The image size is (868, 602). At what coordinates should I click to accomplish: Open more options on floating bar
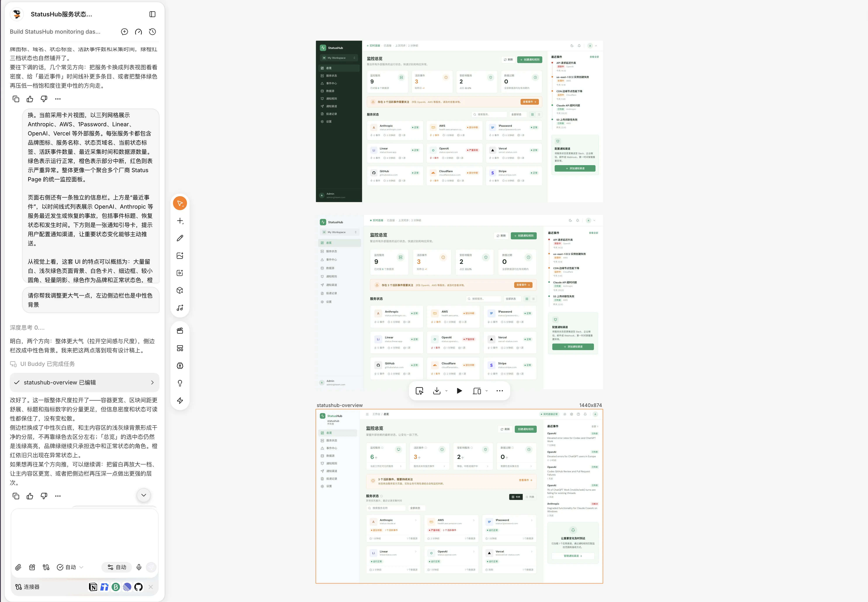tap(500, 391)
